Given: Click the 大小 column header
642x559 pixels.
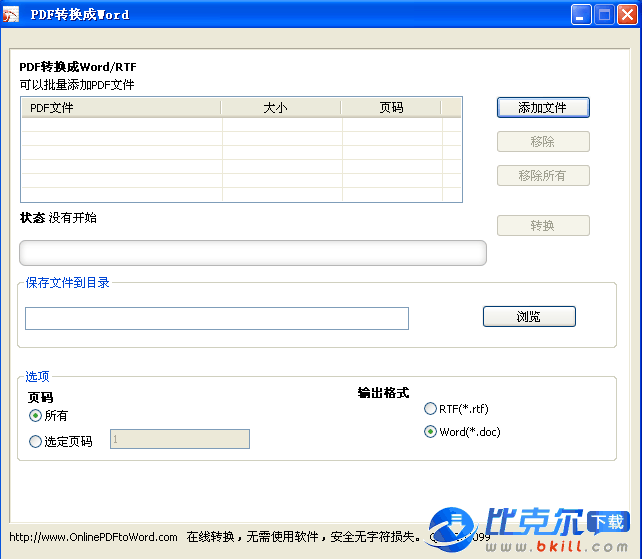Looking at the screenshot, I should (x=281, y=108).
